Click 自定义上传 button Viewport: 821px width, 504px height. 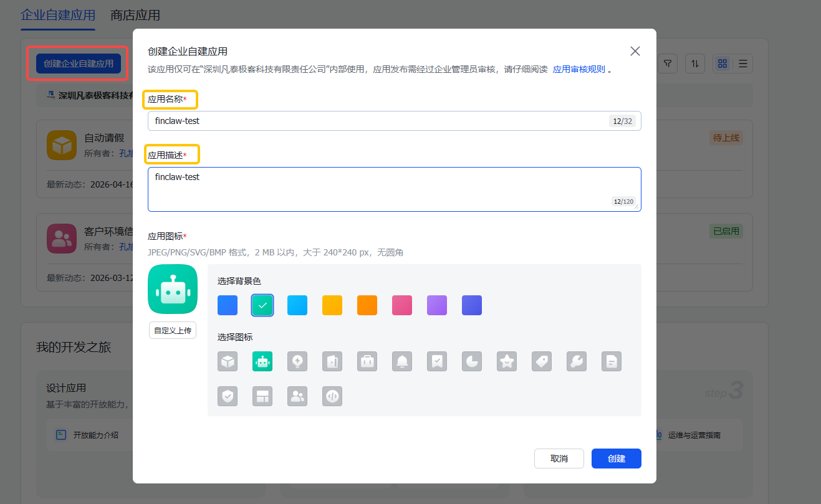tap(173, 330)
